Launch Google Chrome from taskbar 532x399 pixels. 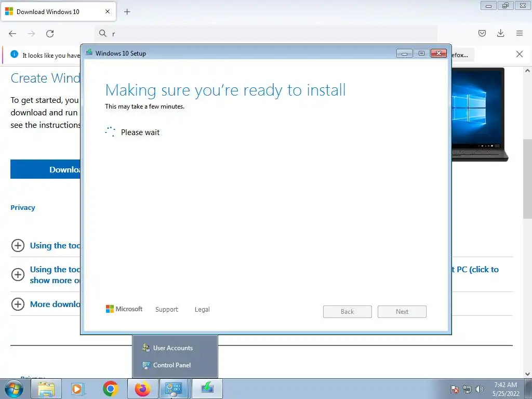pyautogui.click(x=110, y=389)
